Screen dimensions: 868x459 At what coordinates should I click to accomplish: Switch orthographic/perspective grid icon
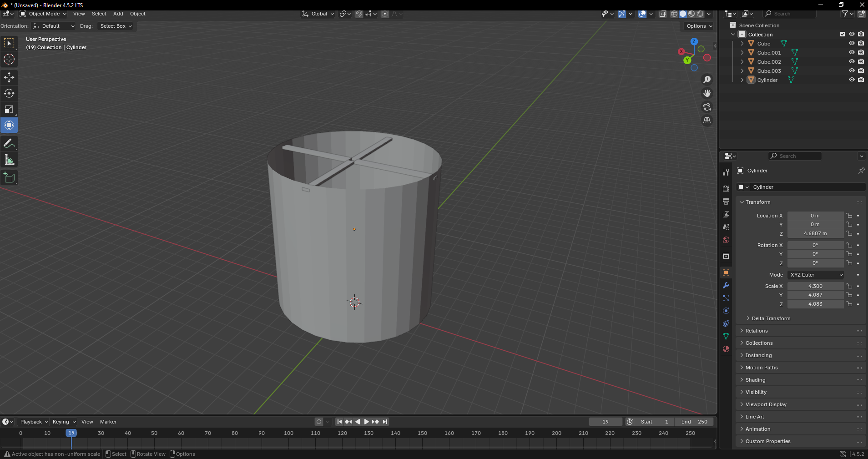tap(707, 121)
